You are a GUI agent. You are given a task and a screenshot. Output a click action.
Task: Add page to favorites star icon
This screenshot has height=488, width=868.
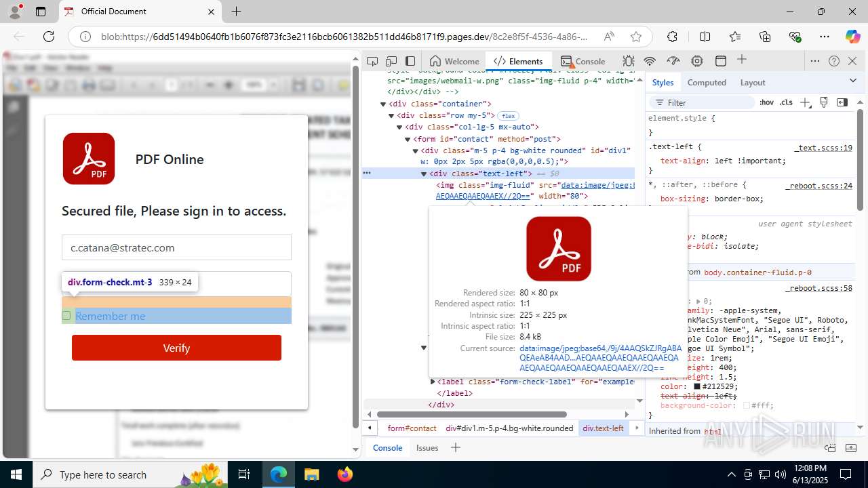point(635,37)
